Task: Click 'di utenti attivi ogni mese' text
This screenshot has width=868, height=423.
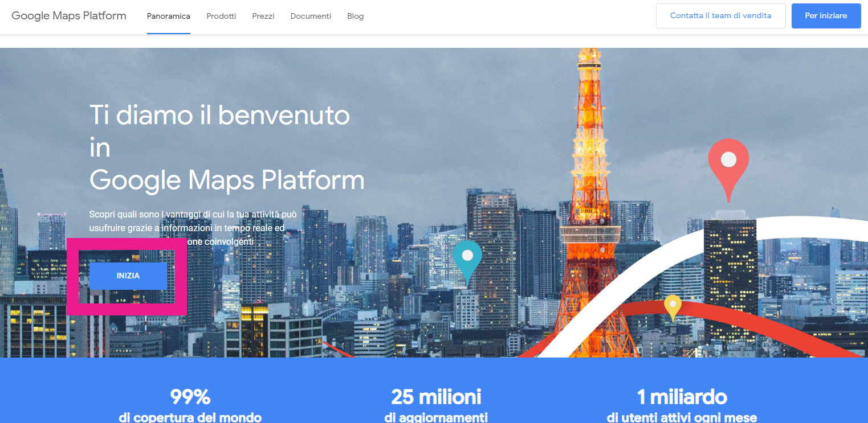Action: pos(682,417)
